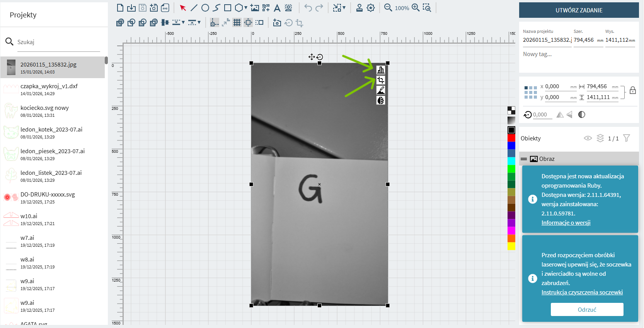The image size is (644, 328).
Task: Click the QR code generator icon
Action: pyautogui.click(x=266, y=8)
